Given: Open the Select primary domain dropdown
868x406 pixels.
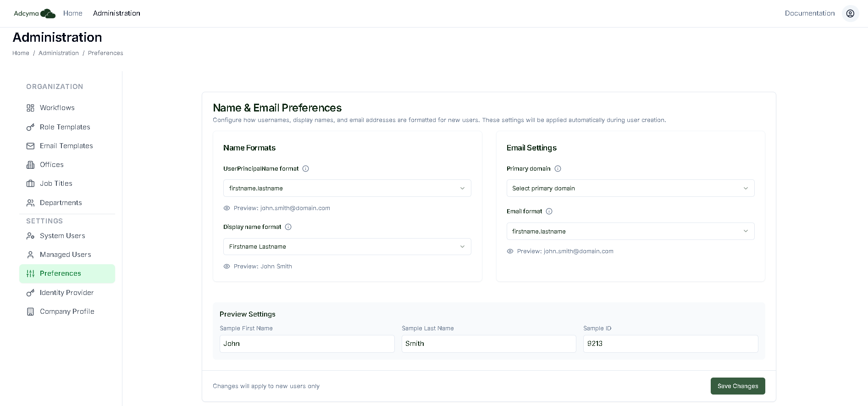Looking at the screenshot, I should click(630, 188).
